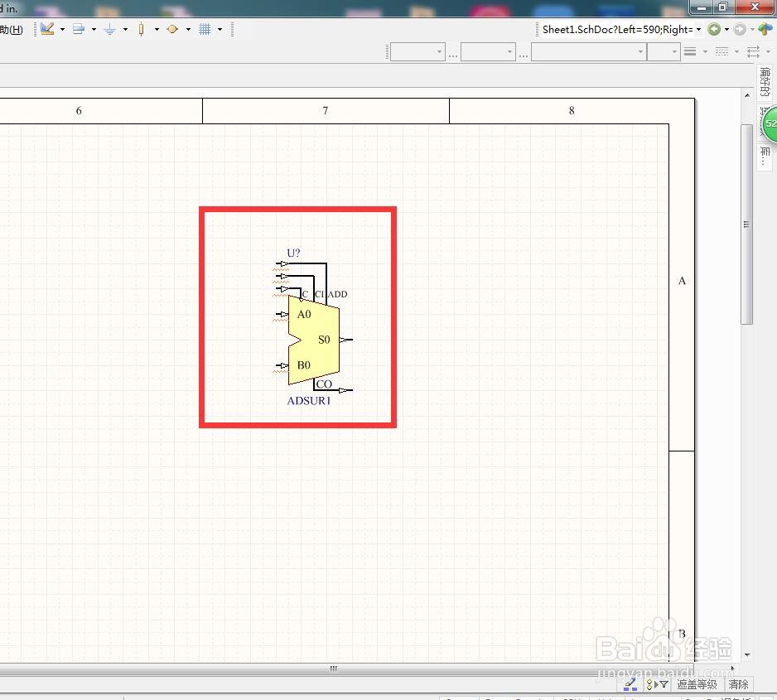777x700 pixels.
Task: Click the vertical scrollbar down arrow
Action: 747,655
